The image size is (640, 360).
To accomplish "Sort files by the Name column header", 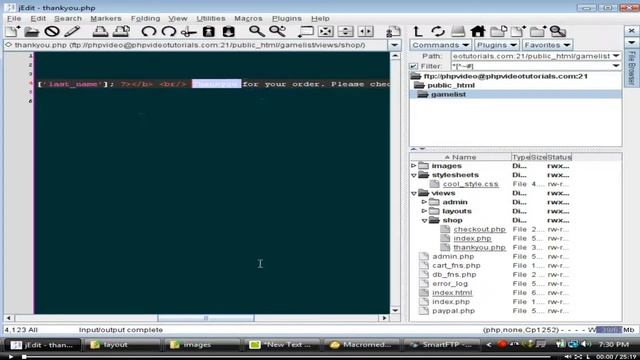I will (x=460, y=157).
